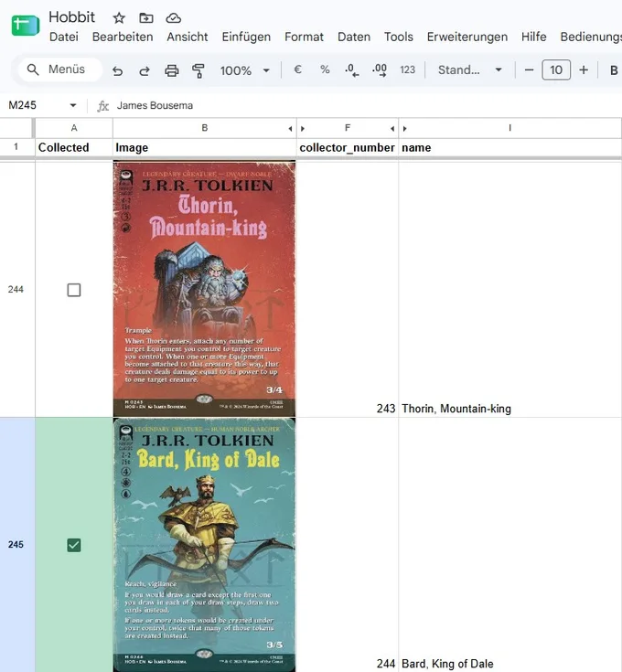
Task: Click the Thorin, Mountain-king card image
Action: 205,289
